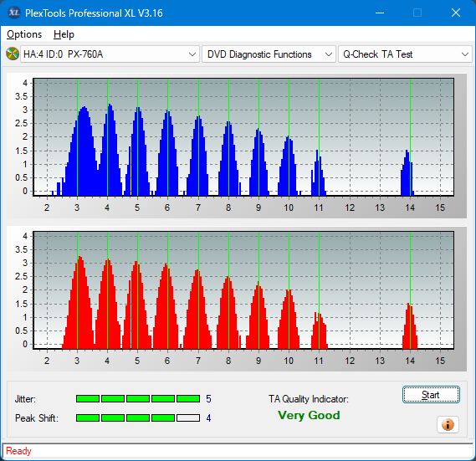Click the Peak Shift level bar
476x461 pixels.
point(138,417)
